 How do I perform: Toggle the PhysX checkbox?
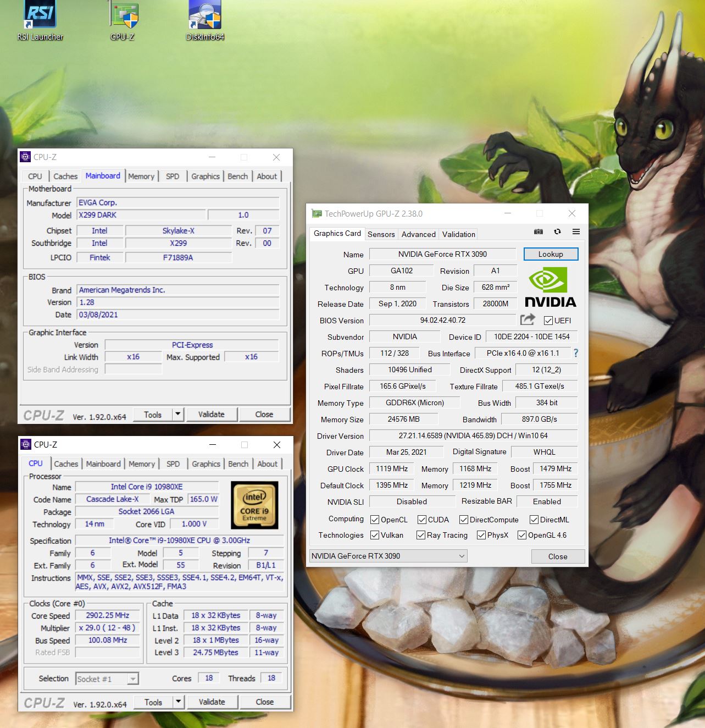pyautogui.click(x=481, y=535)
